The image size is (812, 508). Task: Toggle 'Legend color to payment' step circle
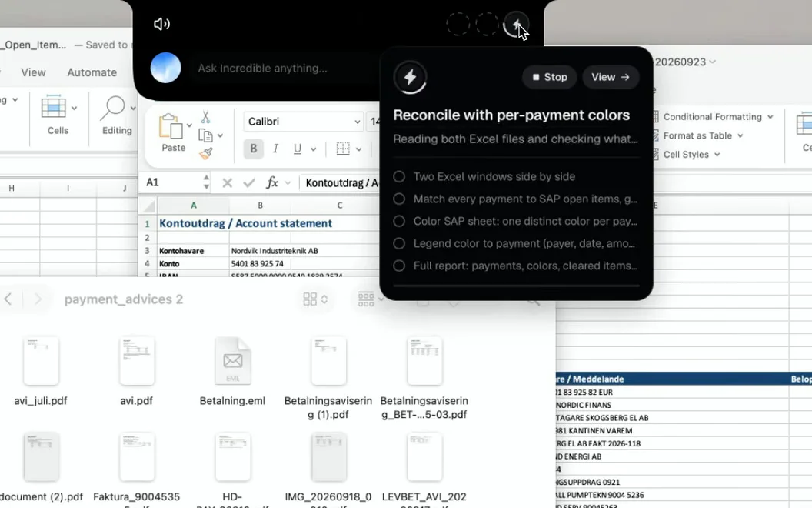(399, 243)
